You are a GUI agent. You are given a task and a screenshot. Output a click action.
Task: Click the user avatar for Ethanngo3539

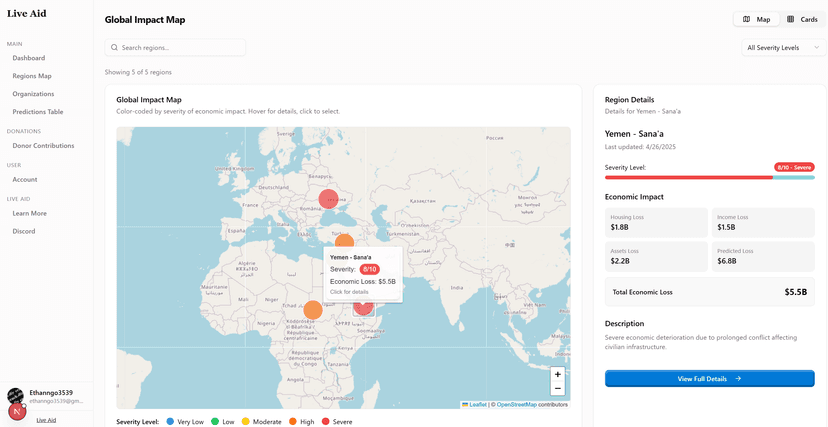pyautogui.click(x=15, y=396)
